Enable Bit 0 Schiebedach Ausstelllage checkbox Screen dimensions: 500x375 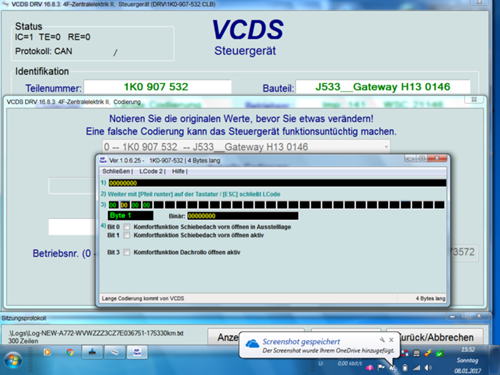coord(127,227)
